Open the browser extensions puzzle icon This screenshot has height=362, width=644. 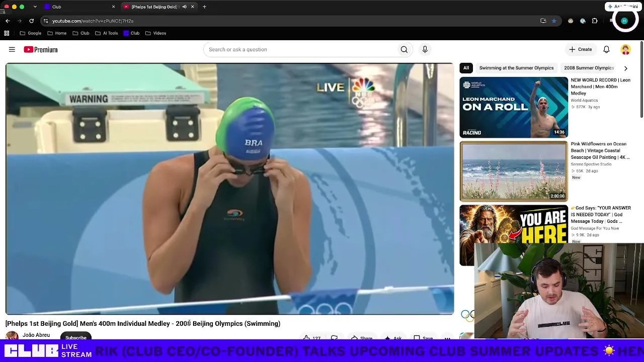[x=595, y=21]
